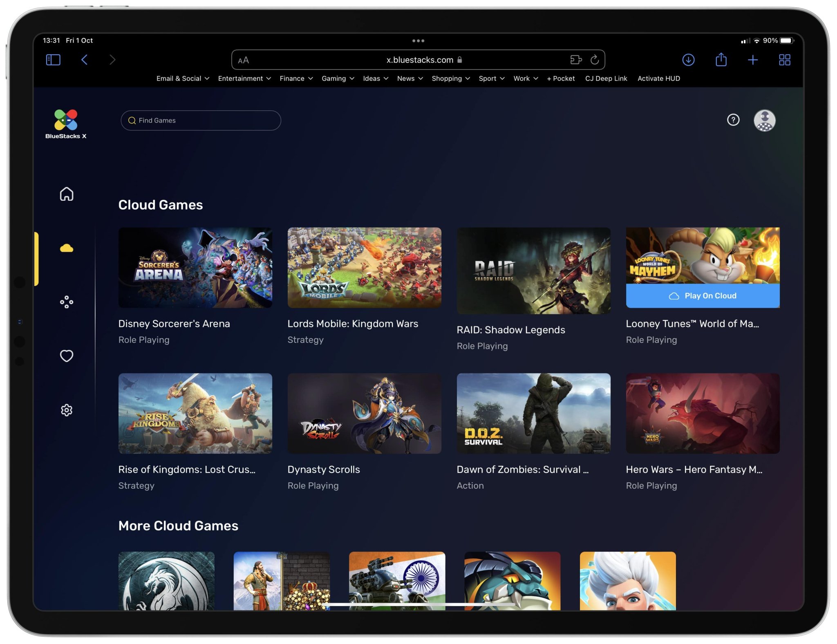Click the x.bluestacks.com address bar
Viewport: 837px width, 644px height.
coord(418,60)
